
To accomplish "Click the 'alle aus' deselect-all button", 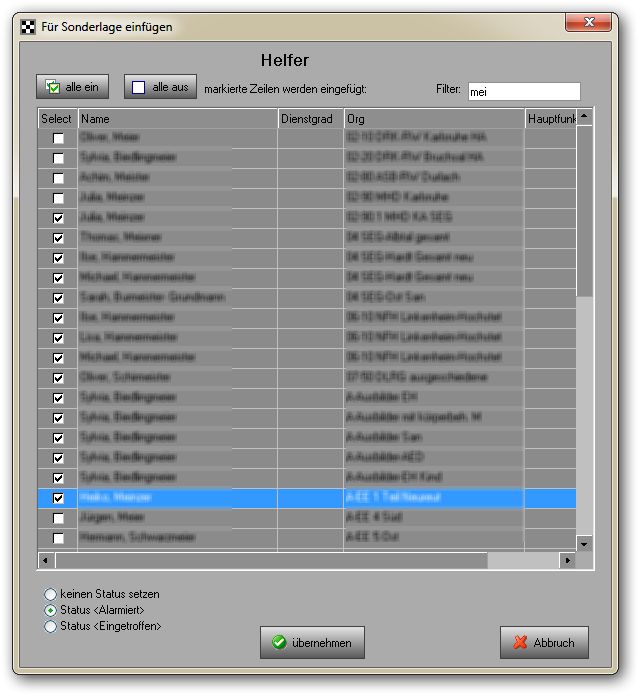I will point(160,87).
